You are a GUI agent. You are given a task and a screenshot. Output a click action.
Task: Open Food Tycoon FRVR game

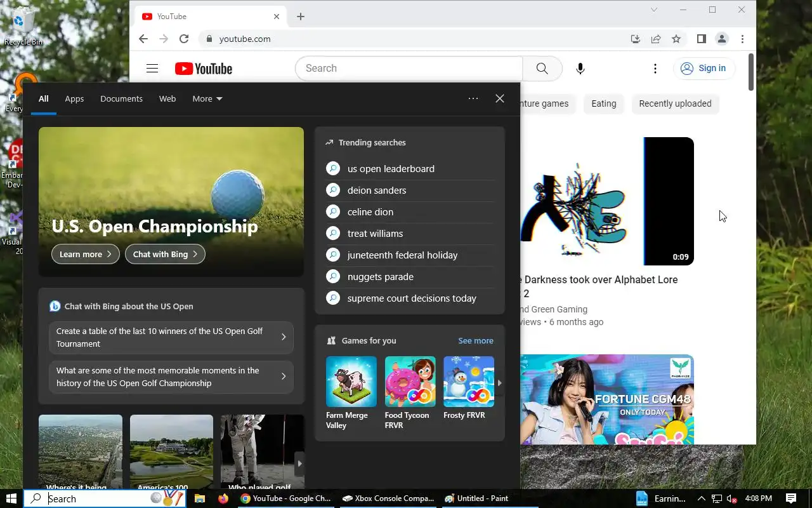click(x=410, y=393)
